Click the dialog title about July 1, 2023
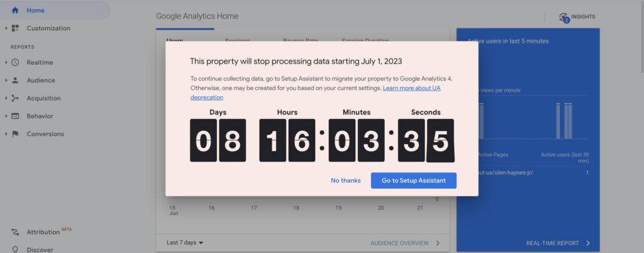644x253 pixels. point(296,61)
